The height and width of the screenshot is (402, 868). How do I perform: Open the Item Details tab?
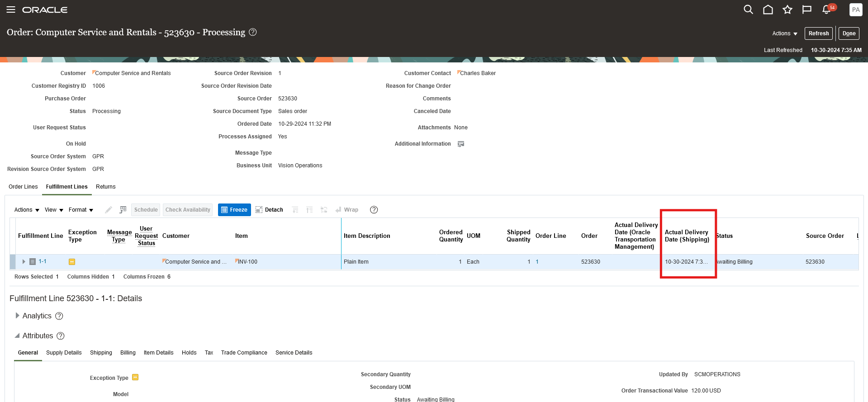pyautogui.click(x=158, y=353)
